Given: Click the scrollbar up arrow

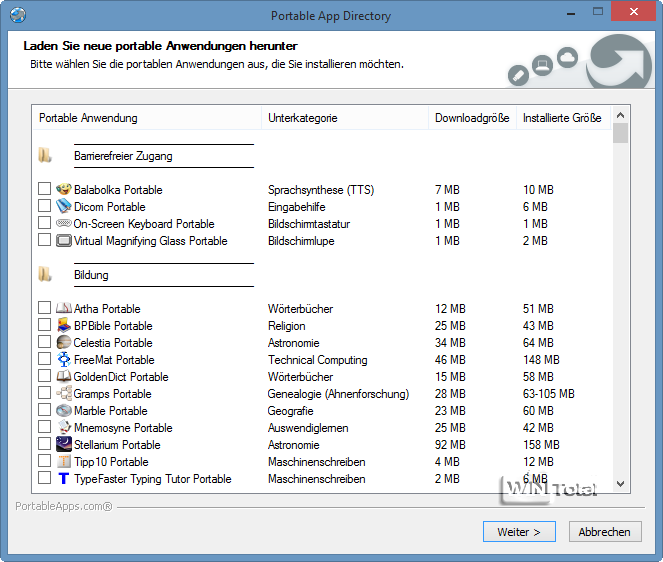Looking at the screenshot, I should point(620,115).
